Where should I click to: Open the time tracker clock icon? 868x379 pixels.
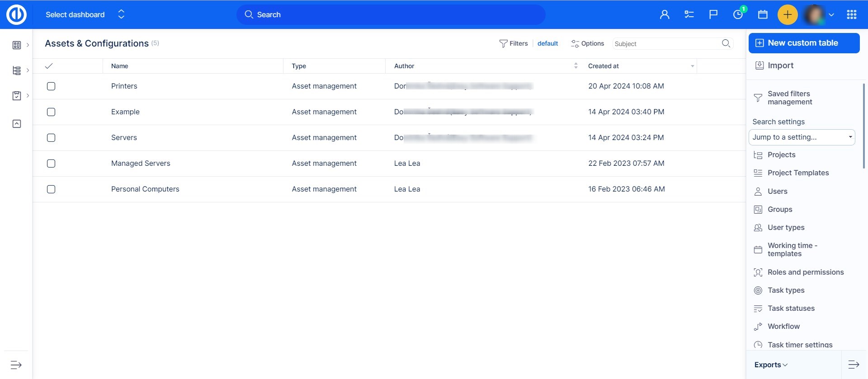(738, 14)
